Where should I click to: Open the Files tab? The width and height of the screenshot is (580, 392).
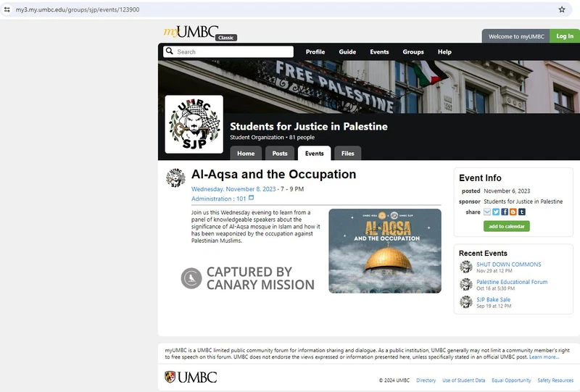(x=348, y=154)
